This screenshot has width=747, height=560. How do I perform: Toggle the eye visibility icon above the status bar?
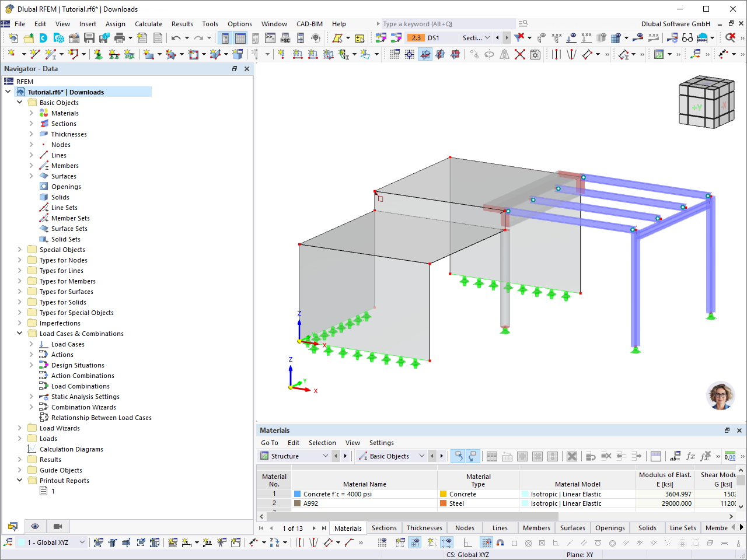pos(35,526)
